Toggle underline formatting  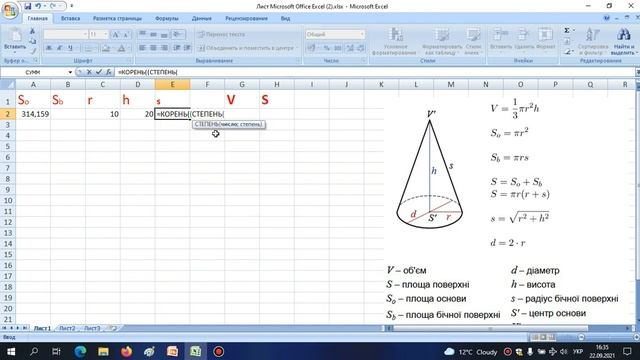71,48
